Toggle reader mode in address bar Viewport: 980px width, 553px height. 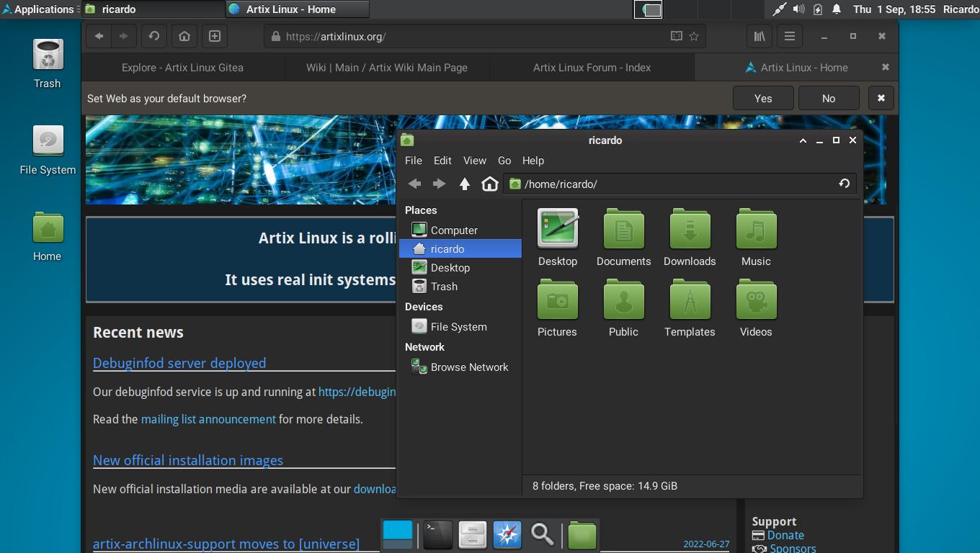click(x=676, y=36)
